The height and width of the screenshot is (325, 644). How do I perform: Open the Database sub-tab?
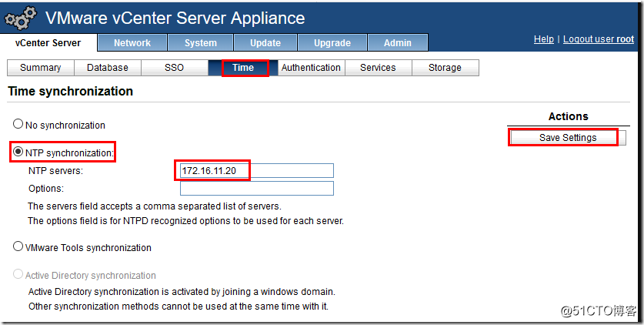pyautogui.click(x=108, y=68)
